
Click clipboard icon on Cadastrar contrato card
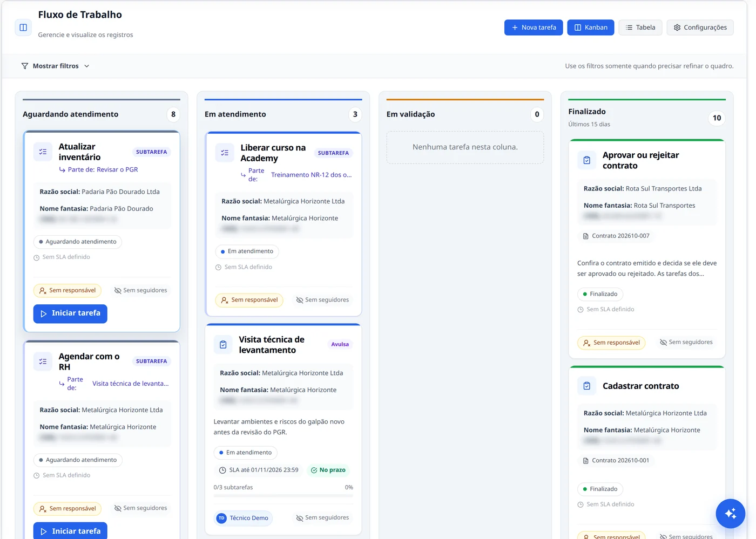point(587,386)
